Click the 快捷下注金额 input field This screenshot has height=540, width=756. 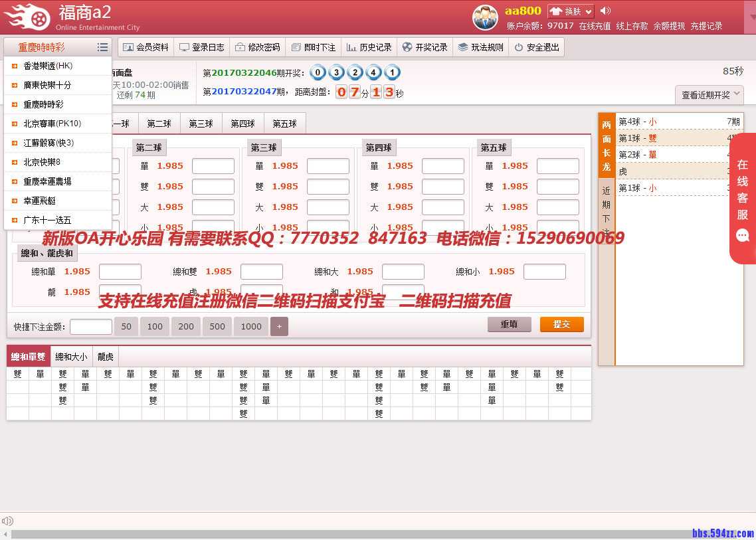point(90,326)
